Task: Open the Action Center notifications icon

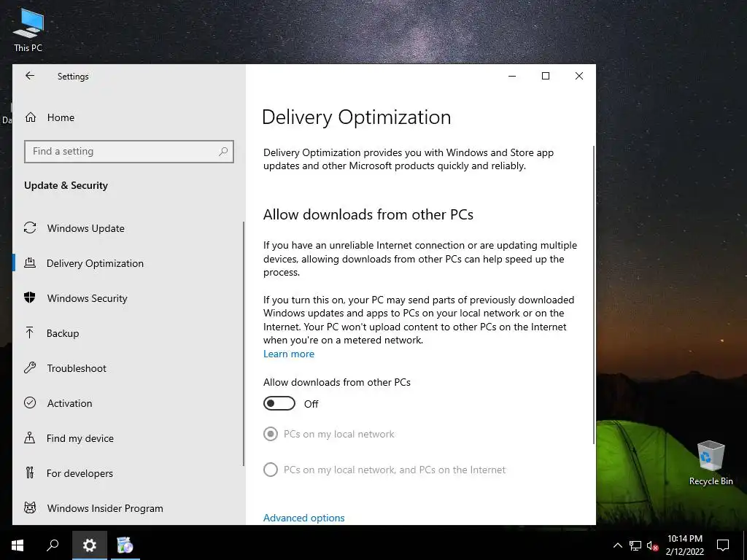Action: [723, 545]
